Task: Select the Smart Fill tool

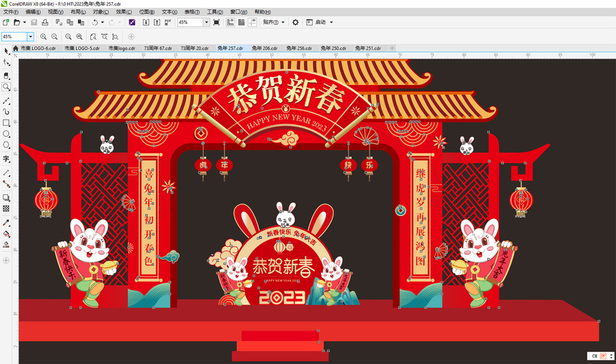Action: (x=6, y=245)
